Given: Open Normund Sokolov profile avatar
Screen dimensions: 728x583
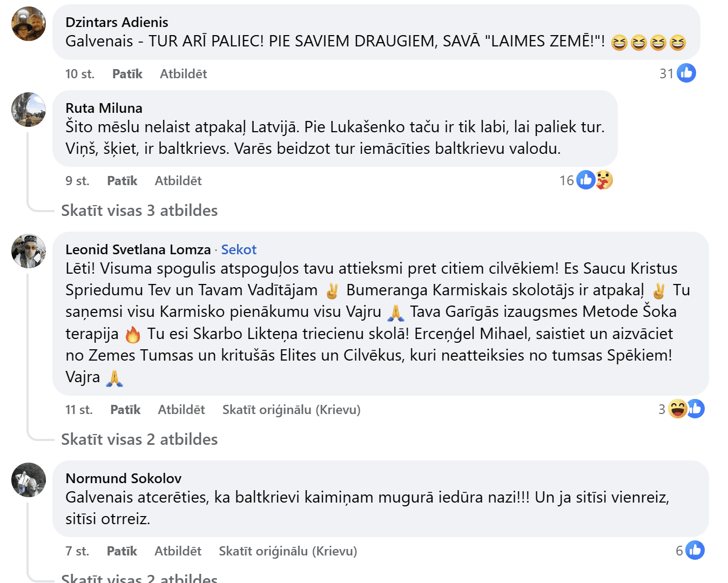Looking at the screenshot, I should [x=29, y=480].
